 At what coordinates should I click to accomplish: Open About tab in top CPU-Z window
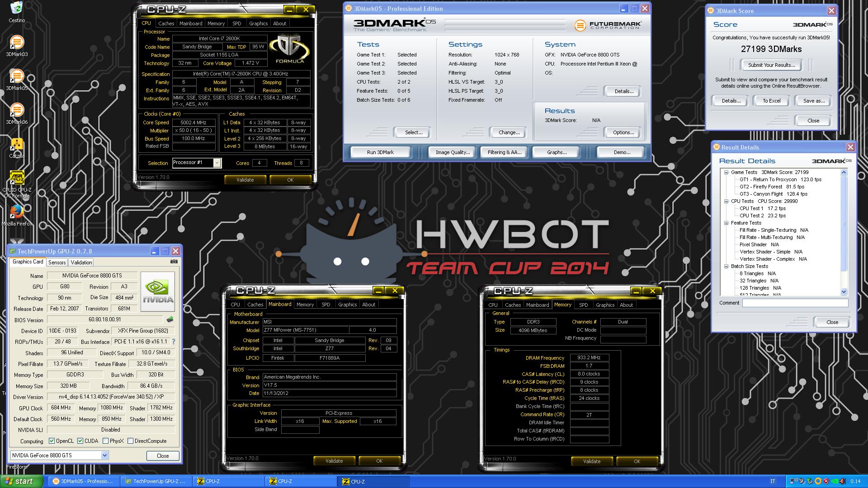point(279,23)
